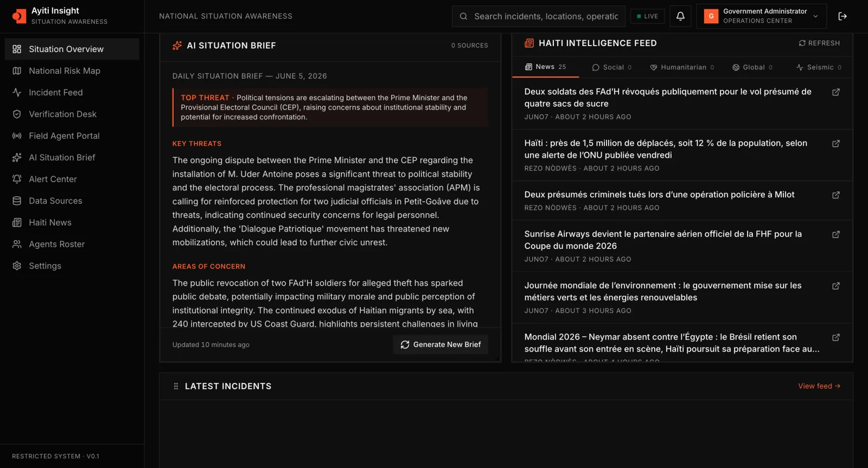This screenshot has height=468, width=868.
Task: Open external link for Milot police operation article
Action: tap(836, 195)
